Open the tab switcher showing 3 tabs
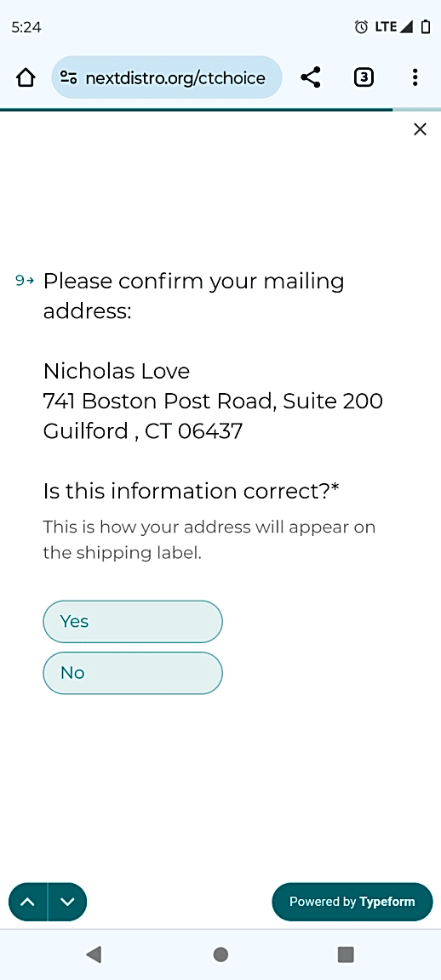 click(364, 77)
